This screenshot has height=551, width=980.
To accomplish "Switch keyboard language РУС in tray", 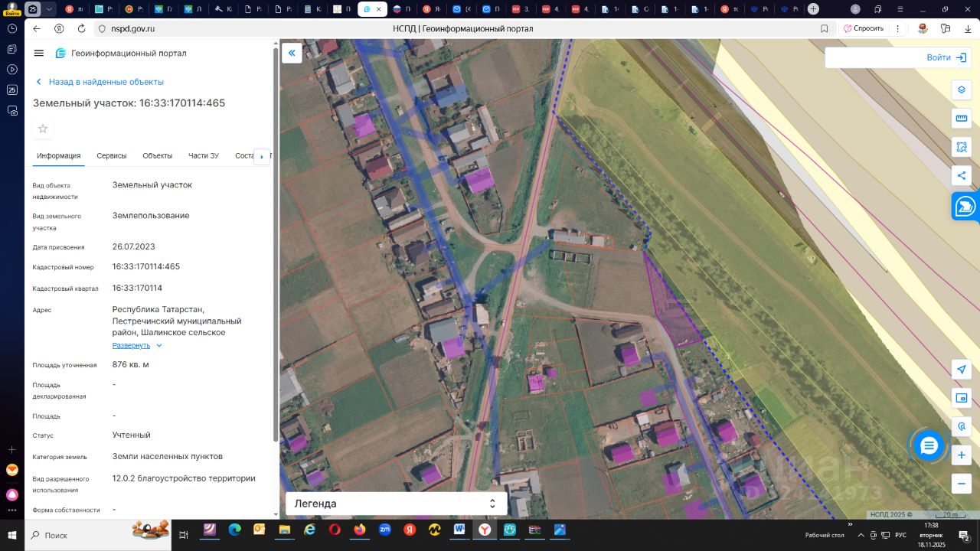I will tap(901, 535).
